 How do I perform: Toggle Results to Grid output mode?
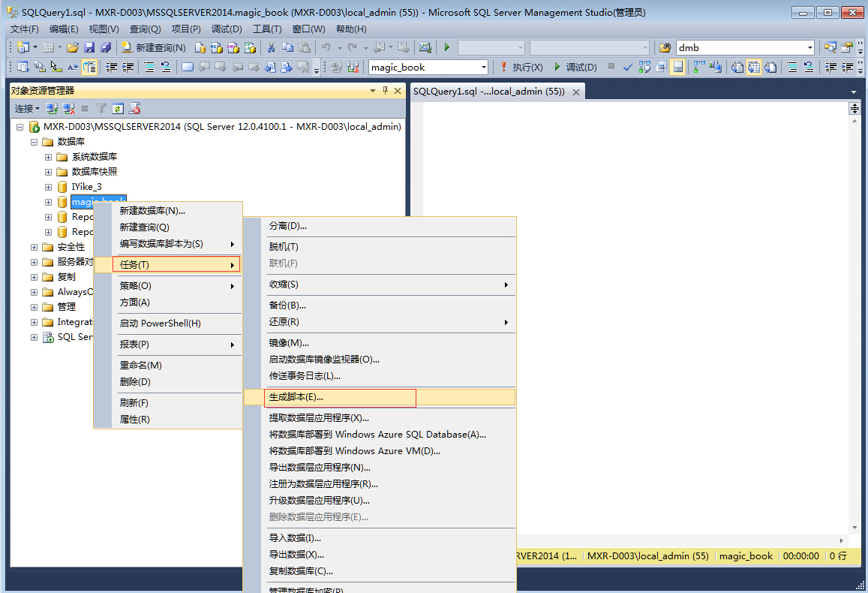coord(754,67)
